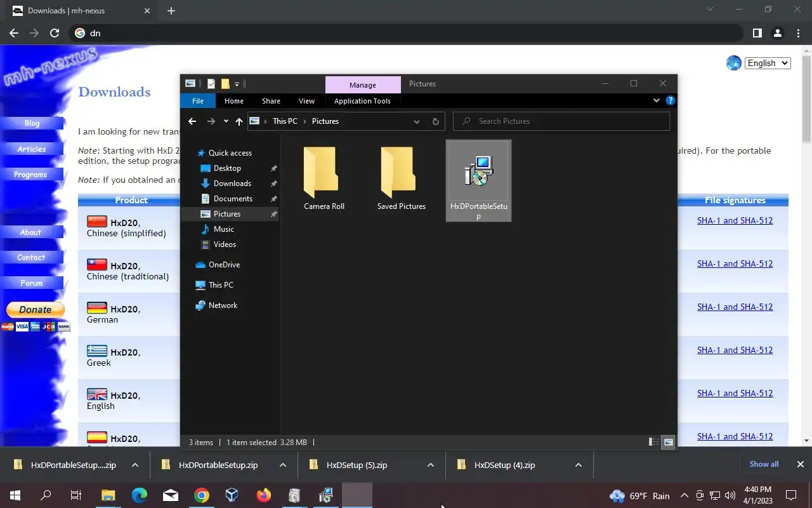Customize Quick Access Toolbar dropdown arrow
The width and height of the screenshot is (812, 508).
click(237, 84)
